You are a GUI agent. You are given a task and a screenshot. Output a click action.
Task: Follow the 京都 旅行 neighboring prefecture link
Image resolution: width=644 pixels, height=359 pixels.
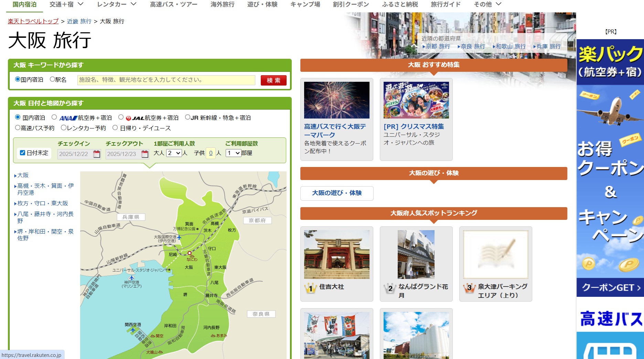point(438,46)
